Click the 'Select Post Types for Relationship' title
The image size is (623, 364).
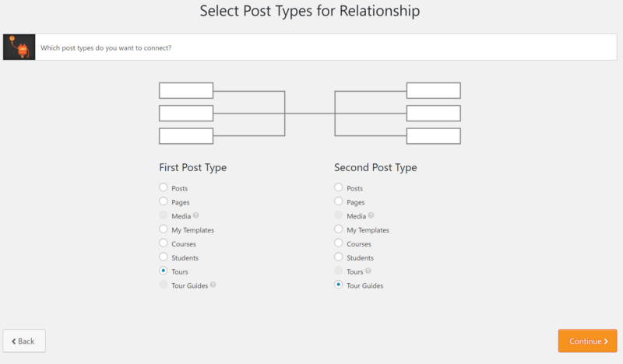310,11
